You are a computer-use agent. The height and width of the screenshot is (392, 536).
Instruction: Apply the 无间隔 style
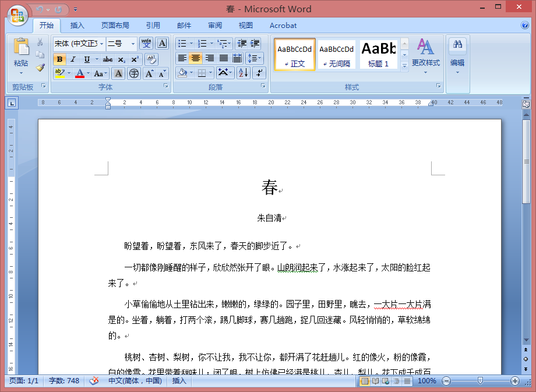tap(337, 54)
